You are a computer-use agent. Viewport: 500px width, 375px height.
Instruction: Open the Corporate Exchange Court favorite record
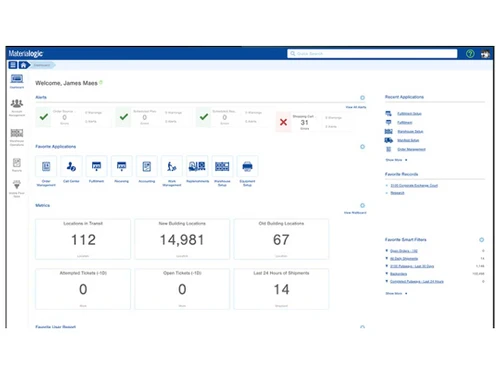[x=414, y=185]
